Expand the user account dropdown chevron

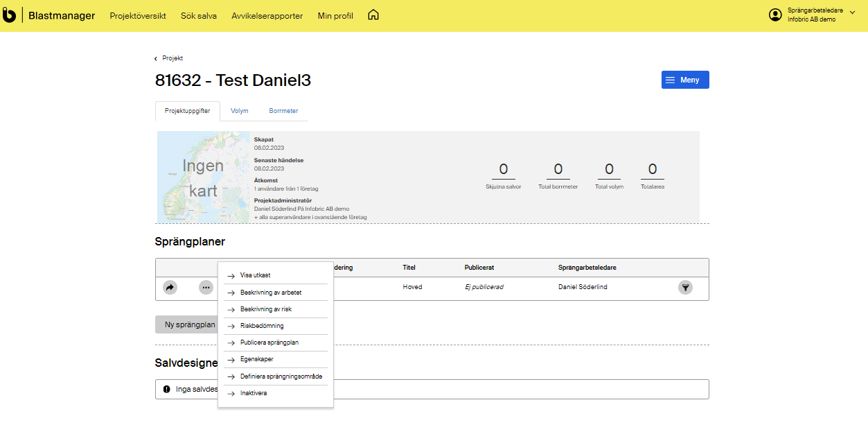tap(852, 12)
